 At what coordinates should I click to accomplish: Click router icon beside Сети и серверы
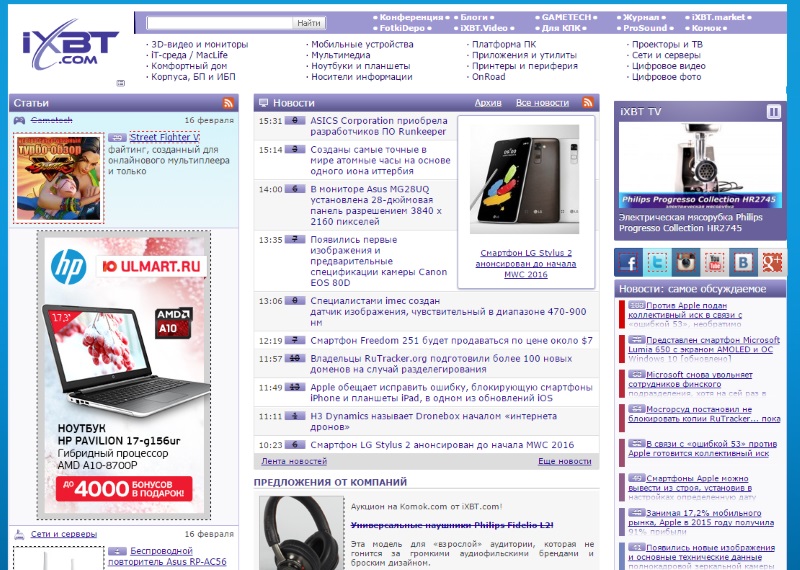(19, 534)
